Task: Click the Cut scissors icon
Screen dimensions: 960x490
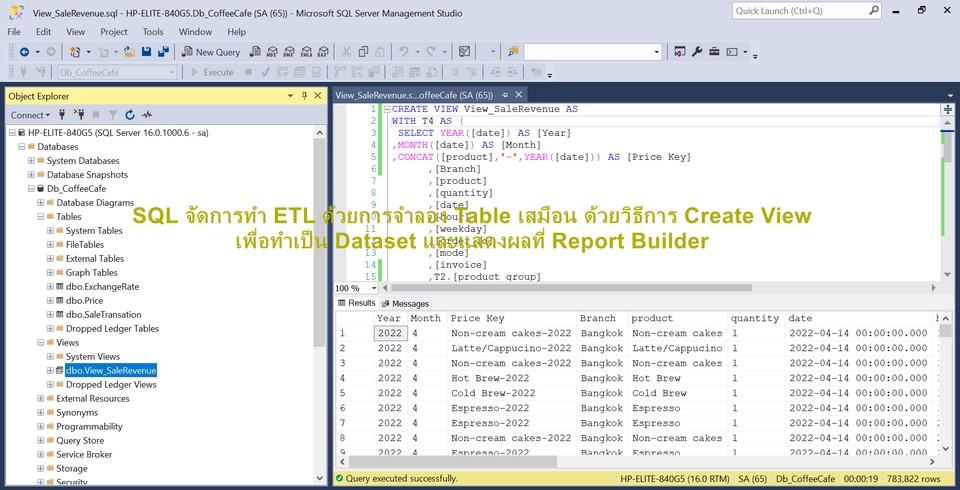Action: [x=346, y=52]
